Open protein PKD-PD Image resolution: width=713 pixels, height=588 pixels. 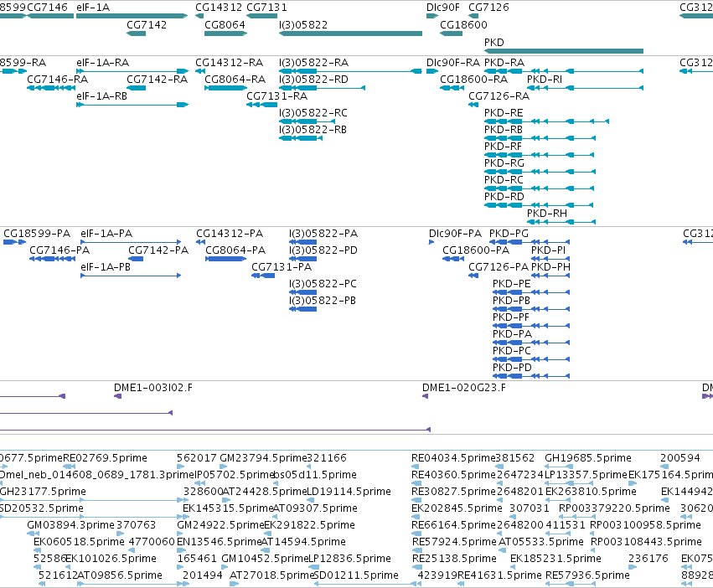pos(512,368)
